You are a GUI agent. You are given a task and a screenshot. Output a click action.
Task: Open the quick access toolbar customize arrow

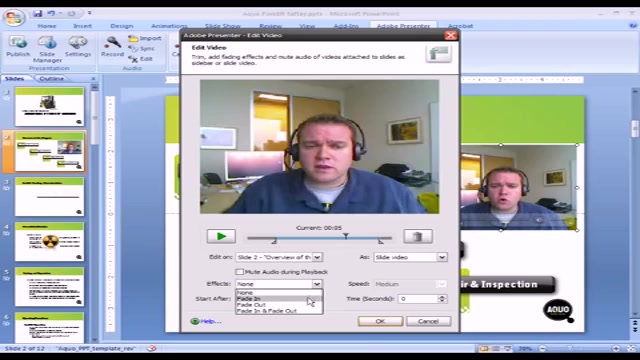[89, 13]
